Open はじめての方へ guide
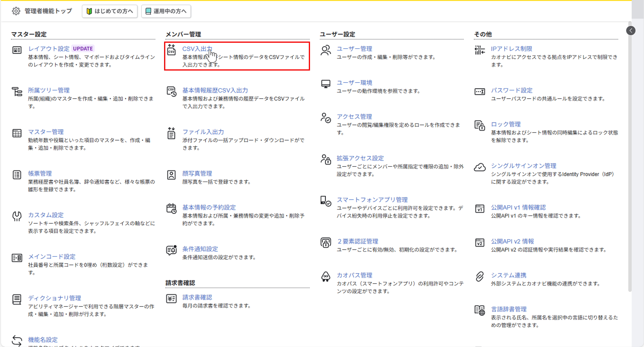644x347 pixels. [x=109, y=11]
